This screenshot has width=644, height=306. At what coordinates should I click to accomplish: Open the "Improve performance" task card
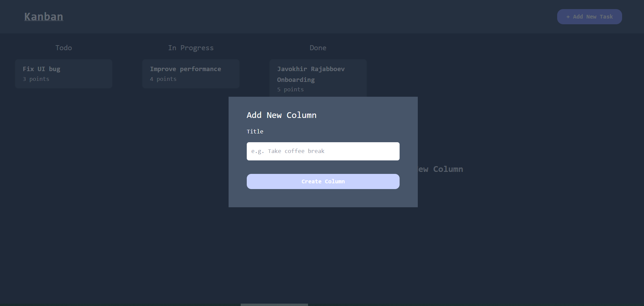click(191, 73)
